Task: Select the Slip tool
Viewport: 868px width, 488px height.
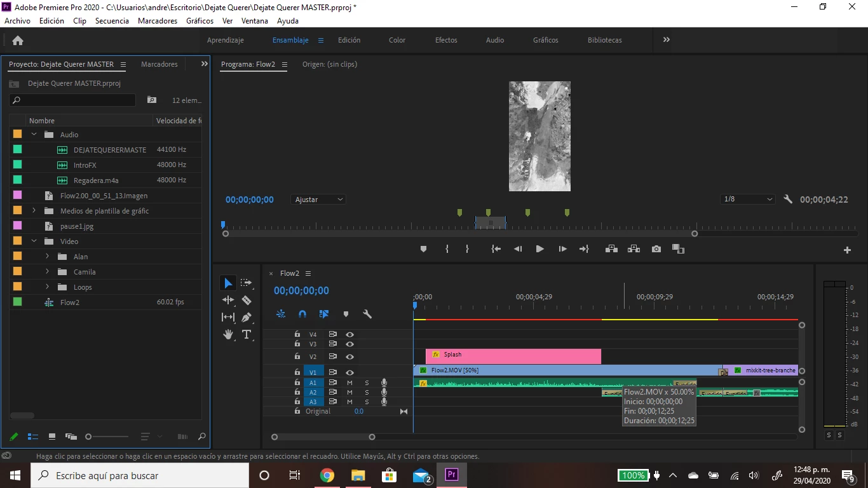Action: click(228, 317)
